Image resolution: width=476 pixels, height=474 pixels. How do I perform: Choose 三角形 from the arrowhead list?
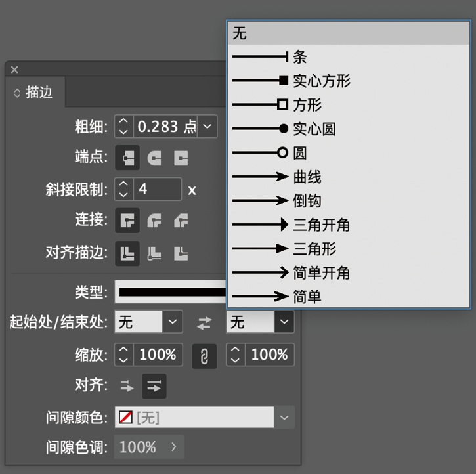point(314,249)
